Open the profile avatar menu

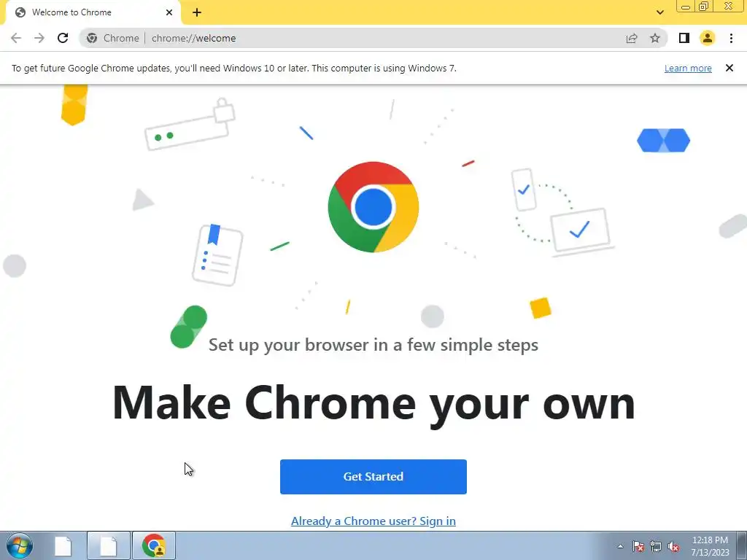click(x=708, y=38)
